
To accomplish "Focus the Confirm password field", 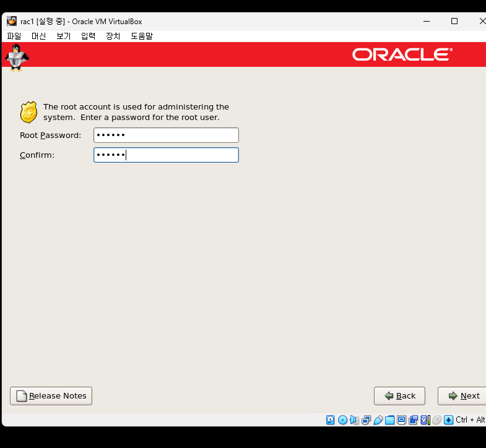I will pyautogui.click(x=166, y=155).
